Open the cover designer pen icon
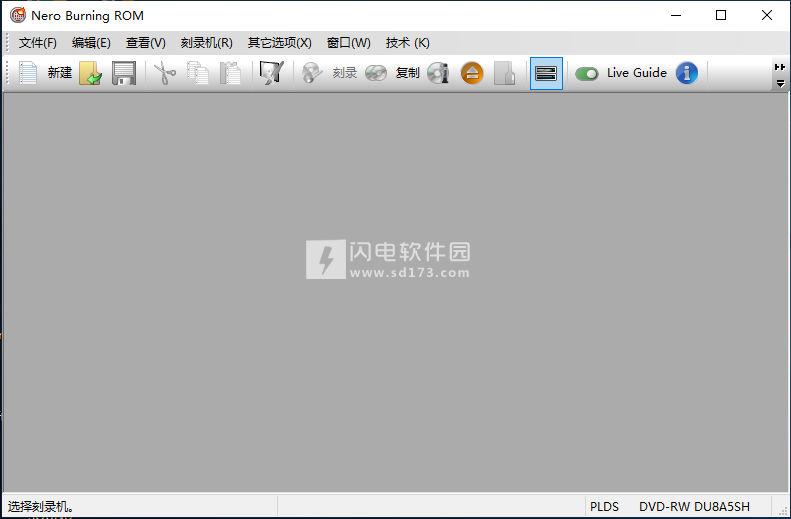 pyautogui.click(x=272, y=73)
